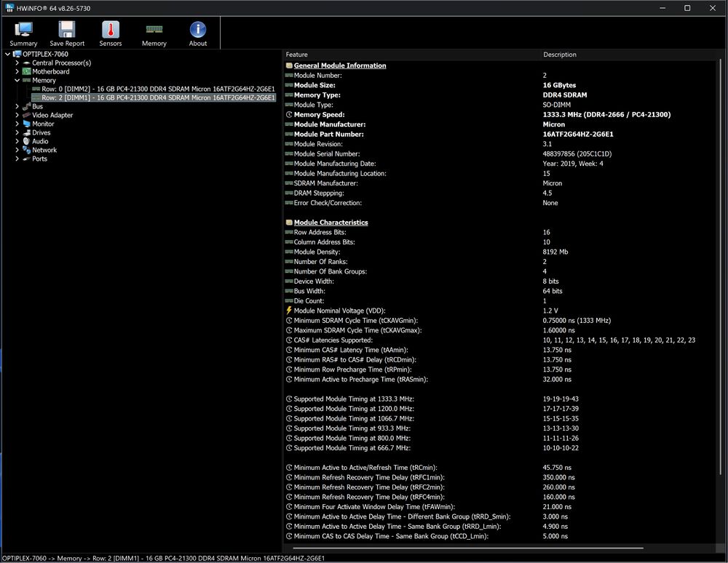Click the General Module Information heading
The height and width of the screenshot is (563, 728).
(340, 66)
